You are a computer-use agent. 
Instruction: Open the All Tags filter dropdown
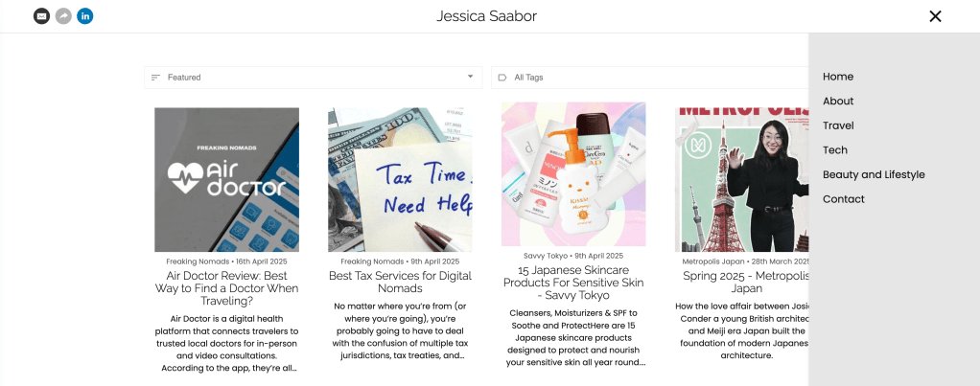pos(652,78)
